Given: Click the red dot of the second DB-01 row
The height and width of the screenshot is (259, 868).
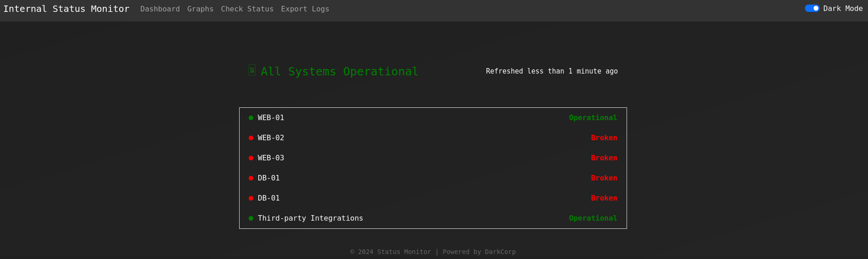Looking at the screenshot, I should pyautogui.click(x=251, y=198).
